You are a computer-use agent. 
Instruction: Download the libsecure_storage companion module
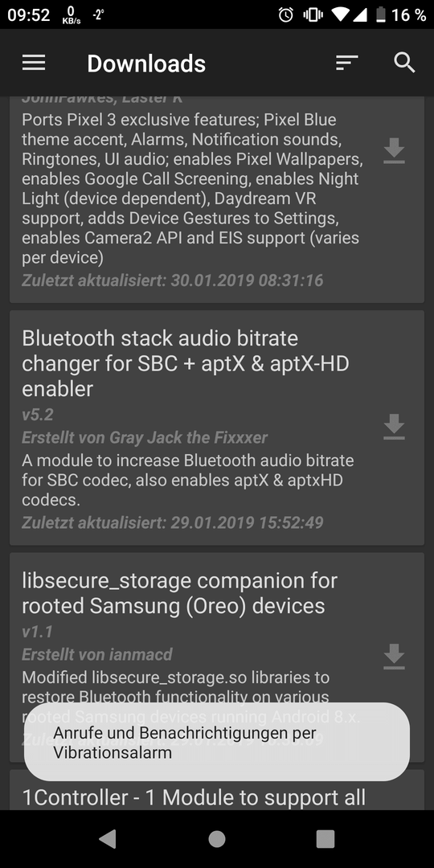[394, 657]
